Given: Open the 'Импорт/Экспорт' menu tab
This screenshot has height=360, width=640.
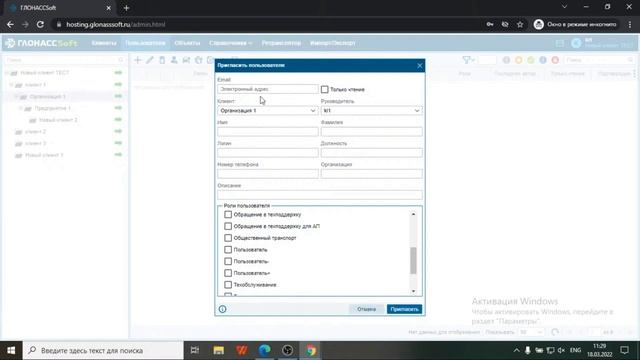Looking at the screenshot, I should 333,43.
